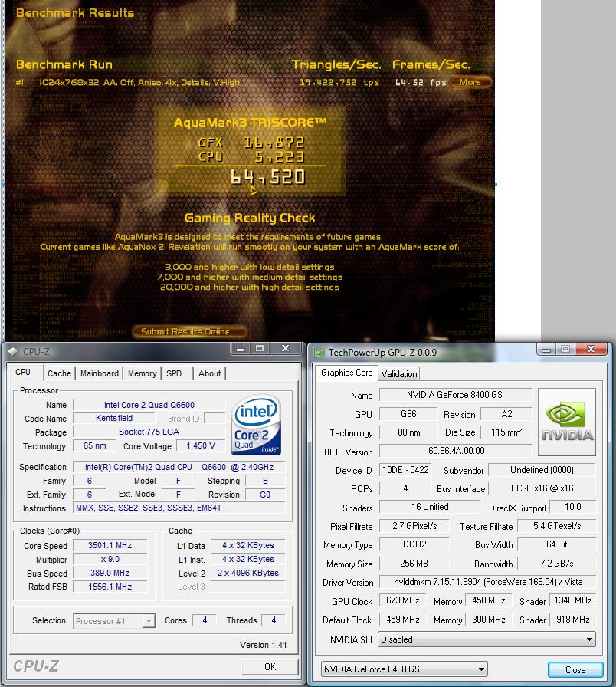This screenshot has width=616, height=687.
Task: Click the GPU name field NVIDIA GeForce 8400 GS
Action: [x=455, y=395]
